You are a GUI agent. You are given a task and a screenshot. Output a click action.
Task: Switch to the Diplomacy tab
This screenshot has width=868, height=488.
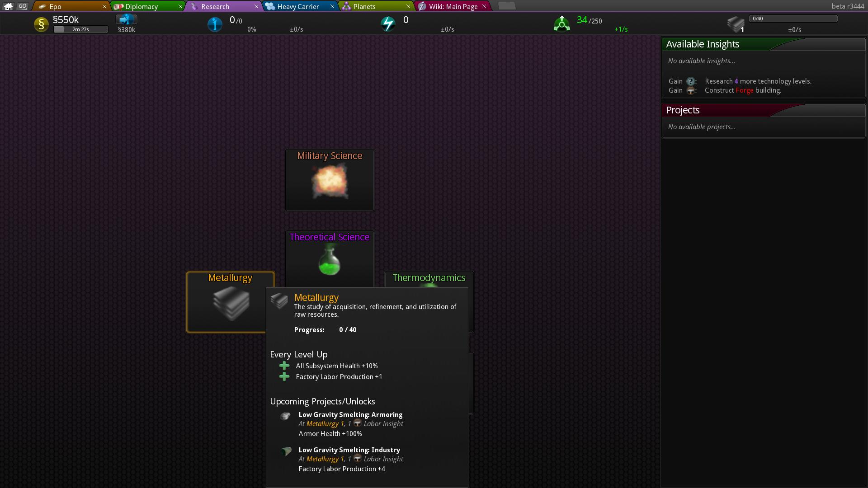tap(142, 7)
